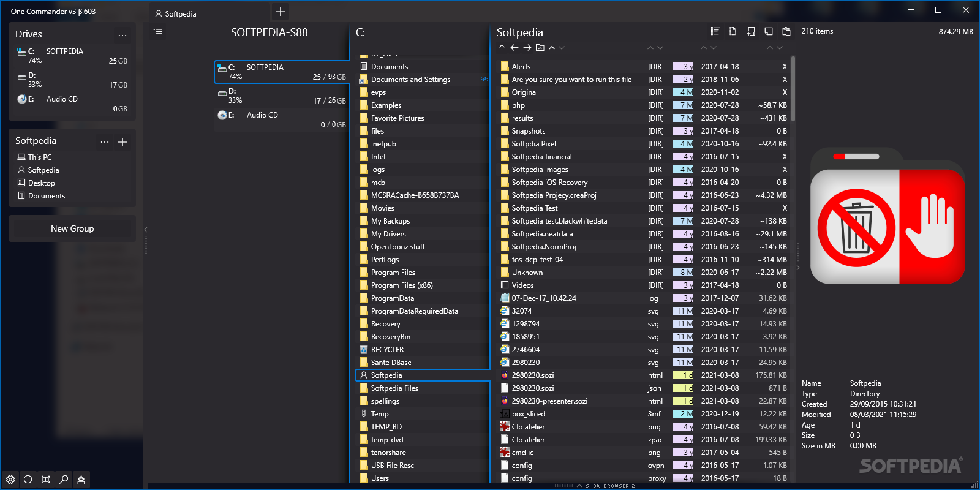
Task: Select D: drive in Drives sidebar
Action: click(x=72, y=80)
